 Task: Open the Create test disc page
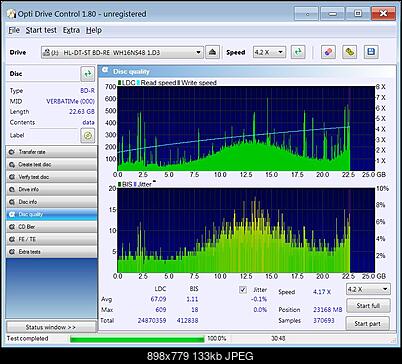coord(51,164)
